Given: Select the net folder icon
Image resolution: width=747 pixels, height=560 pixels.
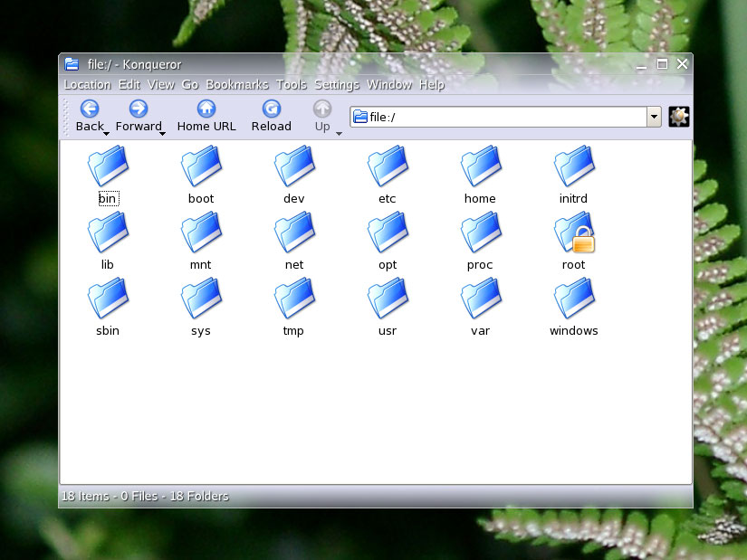Looking at the screenshot, I should click(294, 232).
